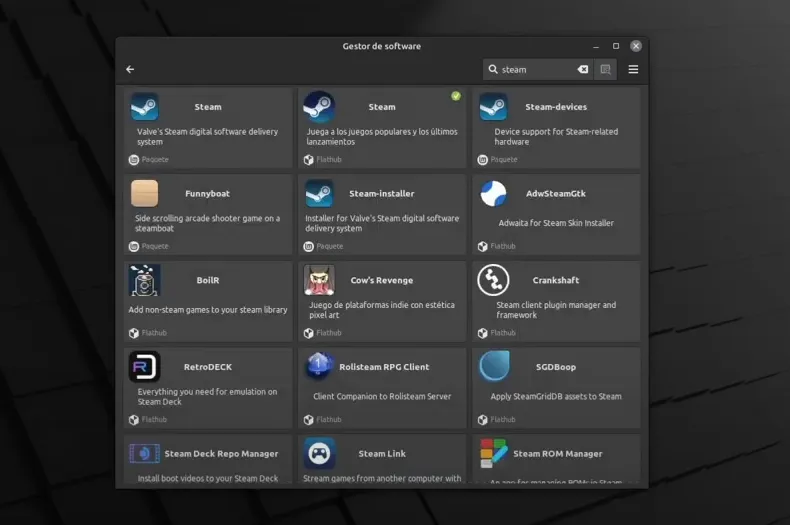
Task: Open the BoilR title
Action: click(208, 280)
